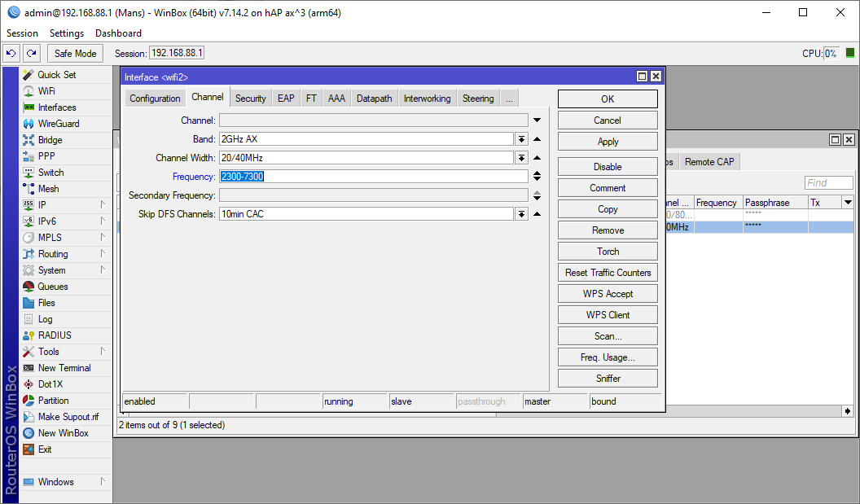The image size is (860, 504).
Task: Expand the Windows submenu
Action: pos(103,481)
